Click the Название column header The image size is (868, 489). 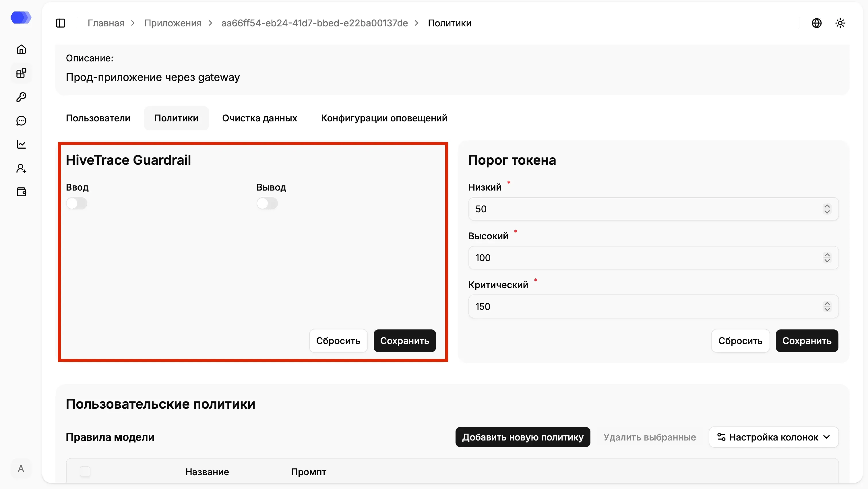click(x=207, y=472)
